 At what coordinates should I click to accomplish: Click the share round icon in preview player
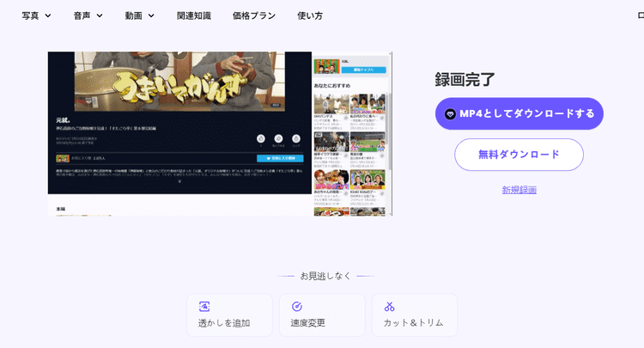[296, 138]
